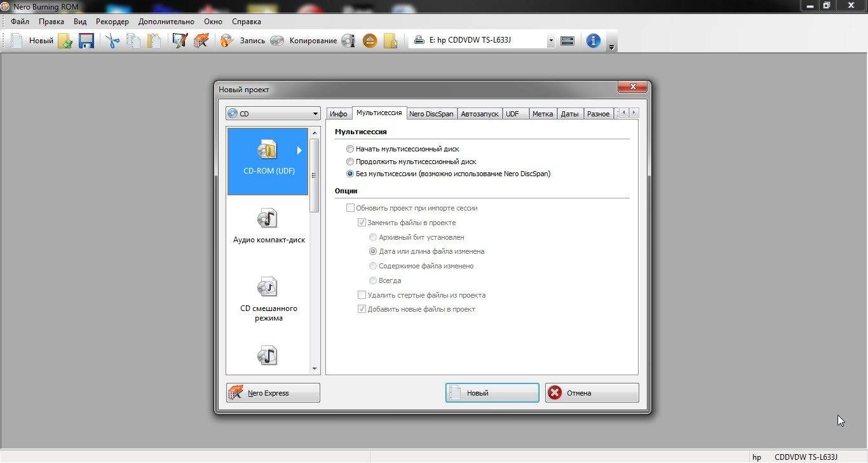Close the Новый проект dialog
This screenshot has width=868, height=463.
(x=633, y=87)
